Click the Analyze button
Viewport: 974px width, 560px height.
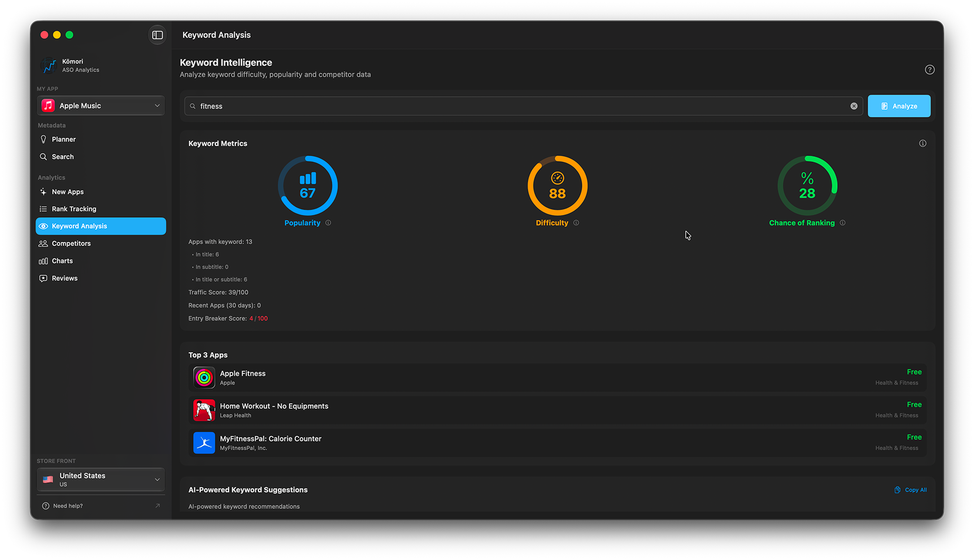click(899, 106)
